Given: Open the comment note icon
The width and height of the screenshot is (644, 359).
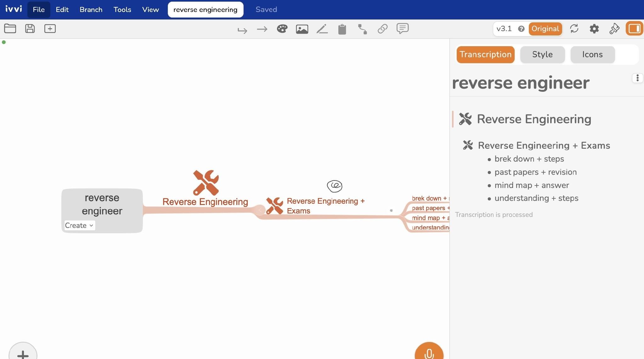Looking at the screenshot, I should [x=403, y=29].
